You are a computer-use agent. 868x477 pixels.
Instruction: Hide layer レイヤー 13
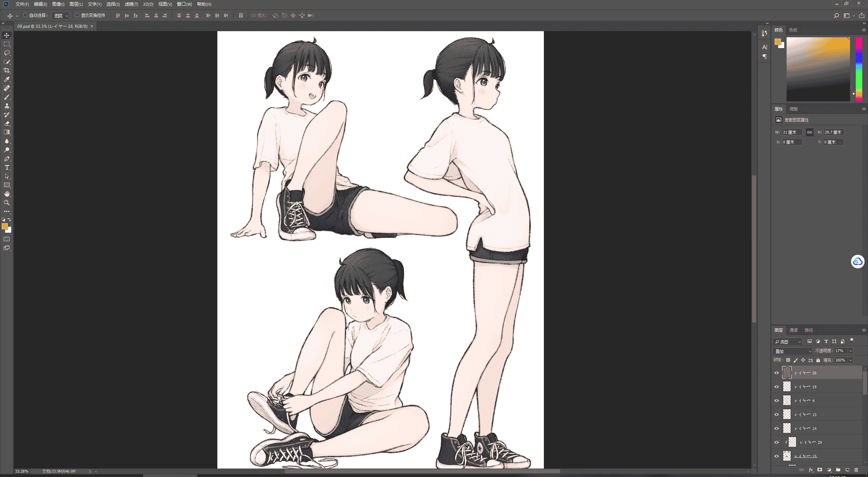tap(776, 414)
